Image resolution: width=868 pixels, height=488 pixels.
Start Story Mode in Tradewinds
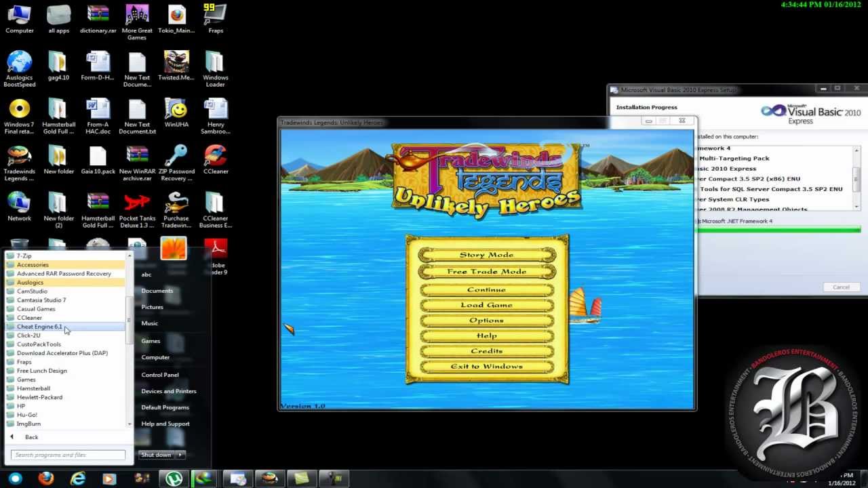pos(487,255)
